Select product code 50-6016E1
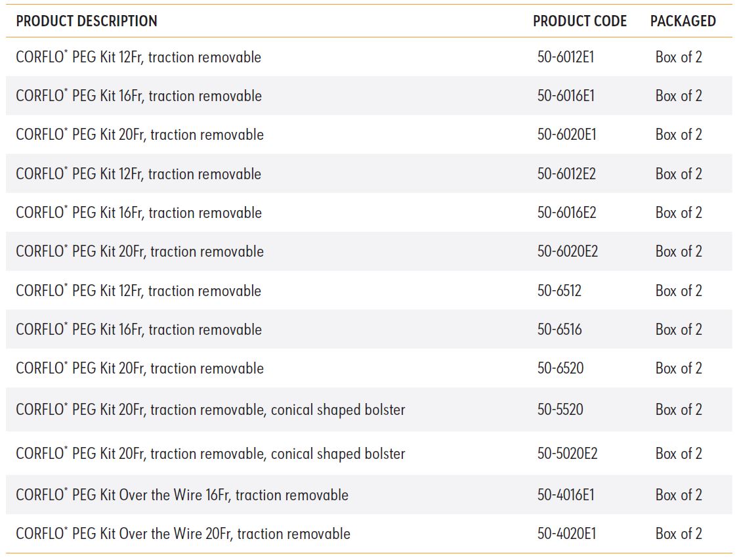The height and width of the screenshot is (560, 739). [566, 96]
